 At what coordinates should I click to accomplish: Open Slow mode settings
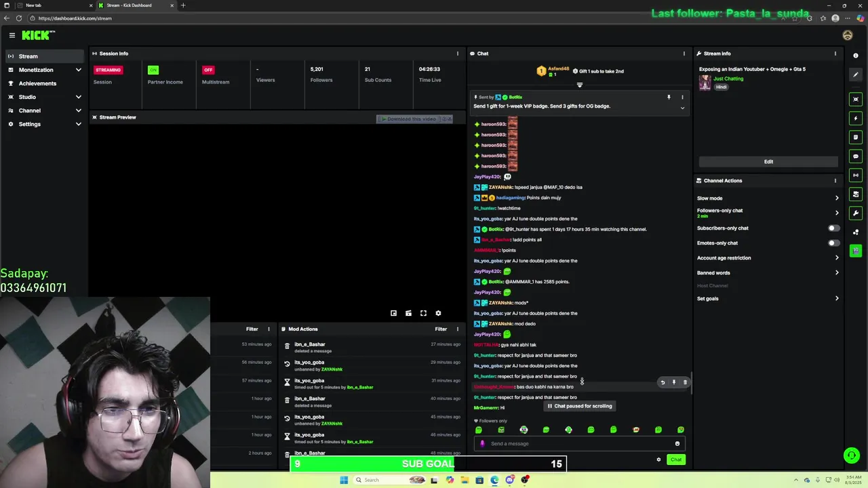click(768, 198)
